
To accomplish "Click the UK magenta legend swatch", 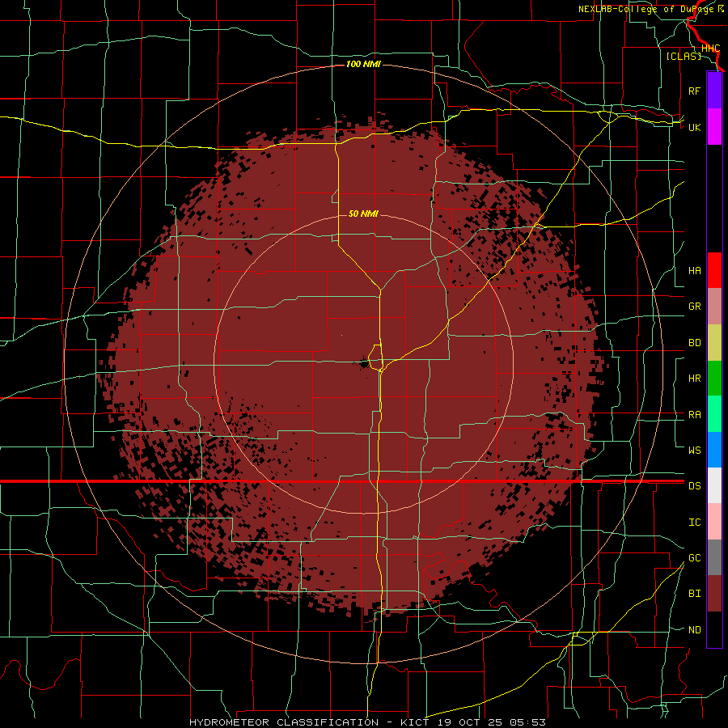I will coord(714,127).
